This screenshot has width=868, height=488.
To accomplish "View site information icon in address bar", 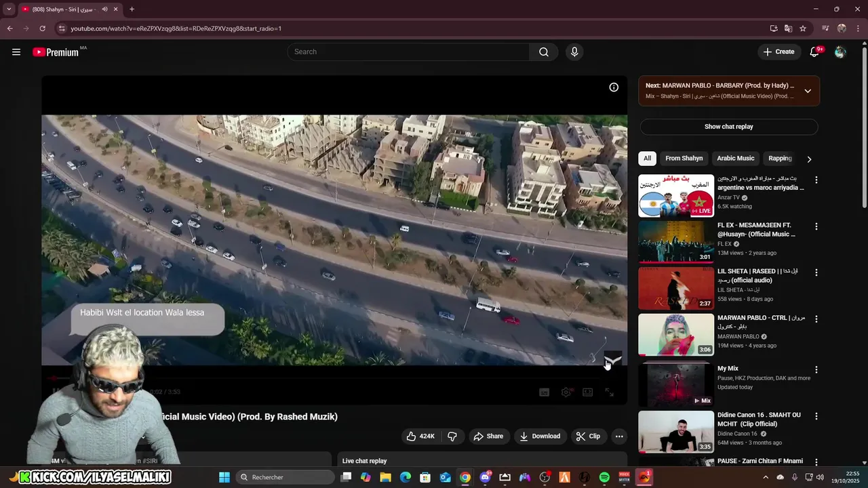I will pyautogui.click(x=62, y=28).
